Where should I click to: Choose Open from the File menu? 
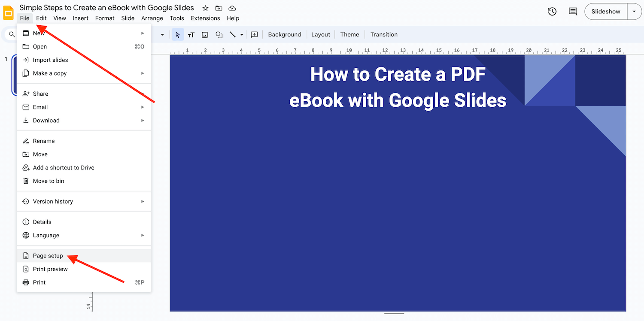pos(84,46)
